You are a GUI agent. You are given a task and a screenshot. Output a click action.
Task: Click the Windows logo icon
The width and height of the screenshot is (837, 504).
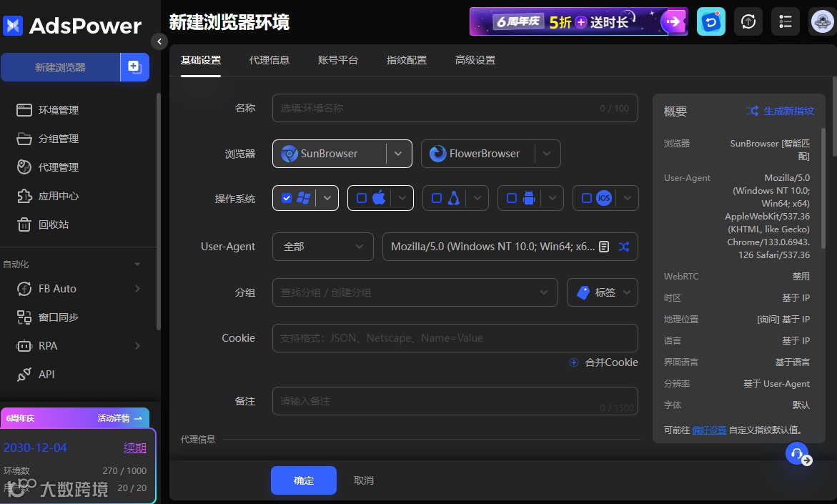[x=304, y=198]
